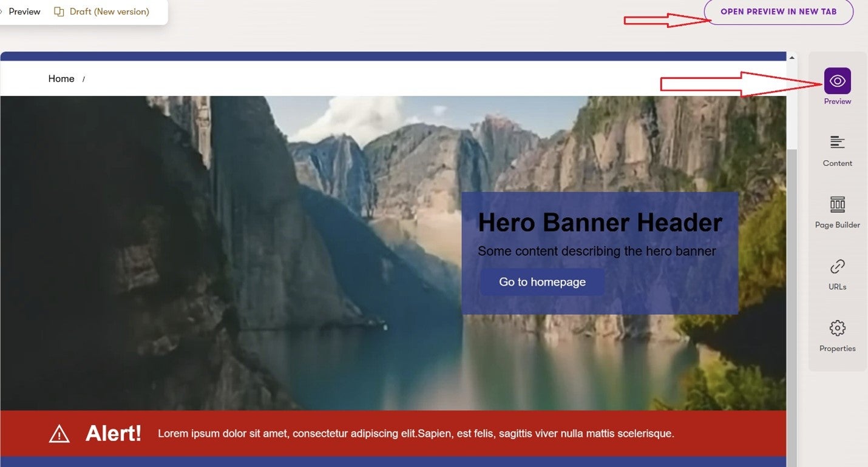Switch to the Preview tab at top left
Viewport: 868px width, 467px height.
[24, 12]
